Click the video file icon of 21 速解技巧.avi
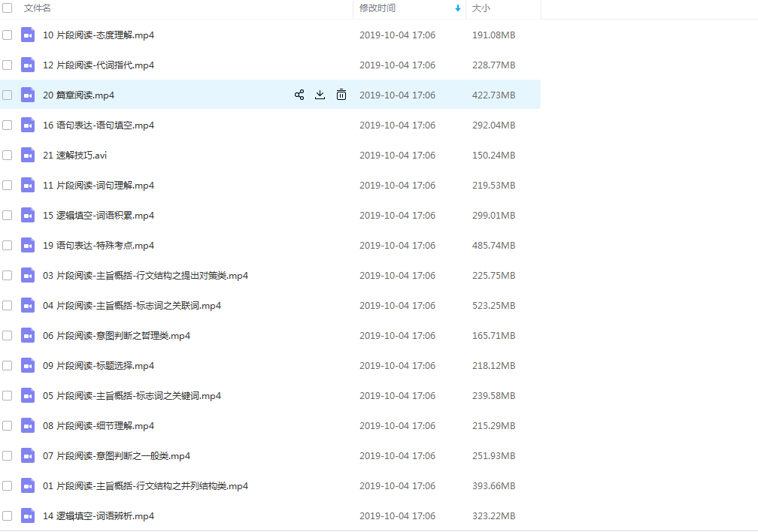 tap(28, 155)
